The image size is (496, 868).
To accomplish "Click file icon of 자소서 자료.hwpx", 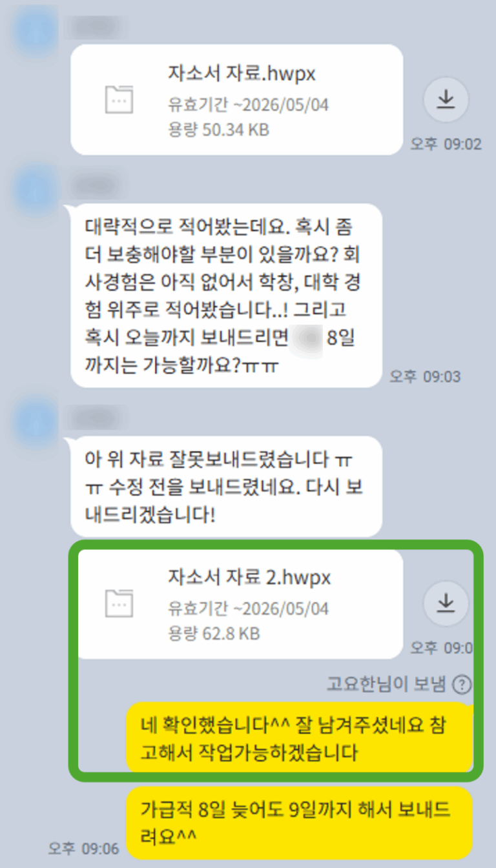I will pyautogui.click(x=119, y=100).
